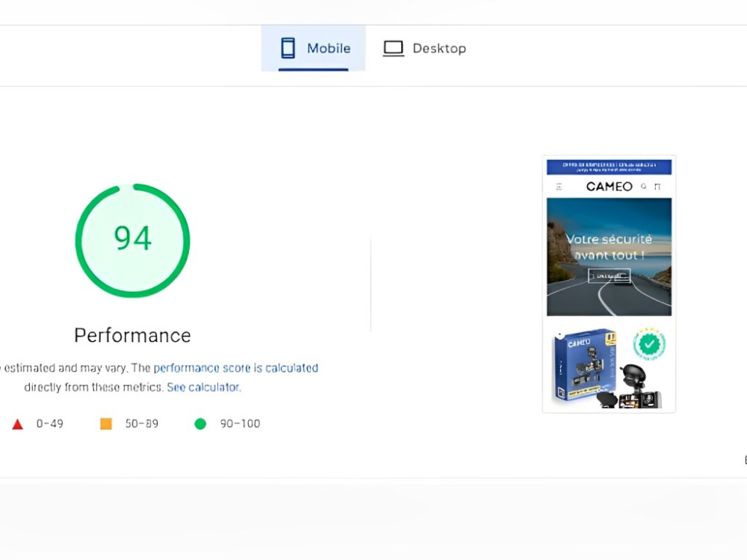Image resolution: width=747 pixels, height=560 pixels.
Task: Open the 'See calculator' link
Action: coord(203,387)
